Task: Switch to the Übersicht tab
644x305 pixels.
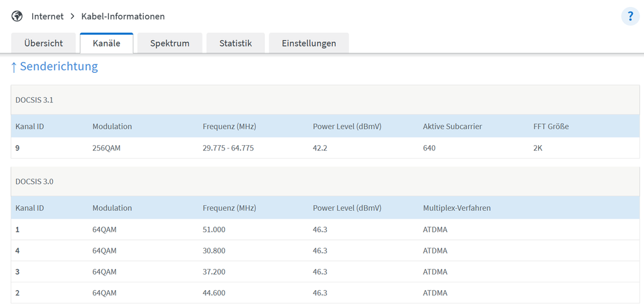Action: [43, 44]
